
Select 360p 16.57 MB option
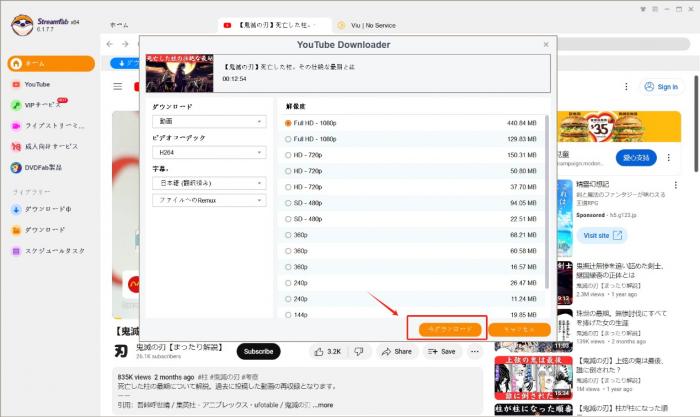click(410, 267)
